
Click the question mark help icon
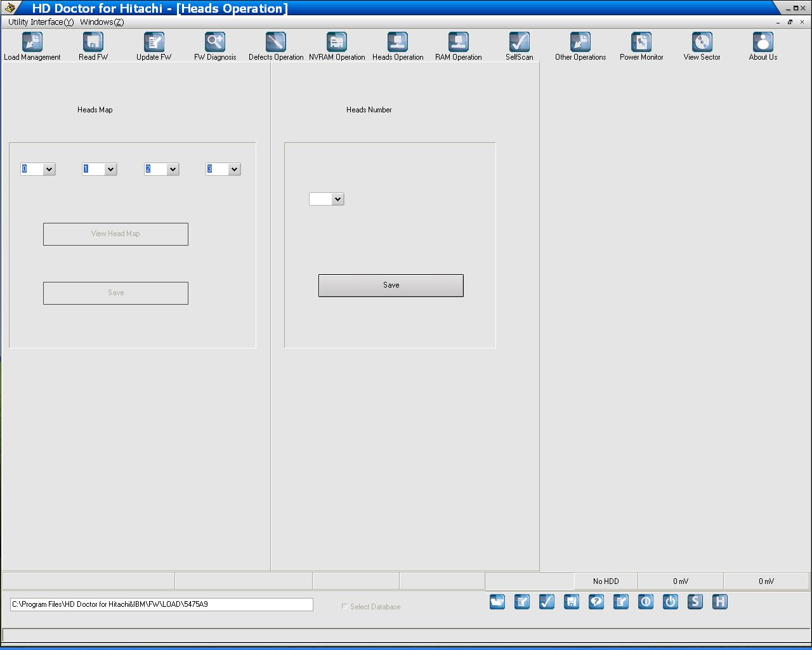pyautogui.click(x=596, y=602)
